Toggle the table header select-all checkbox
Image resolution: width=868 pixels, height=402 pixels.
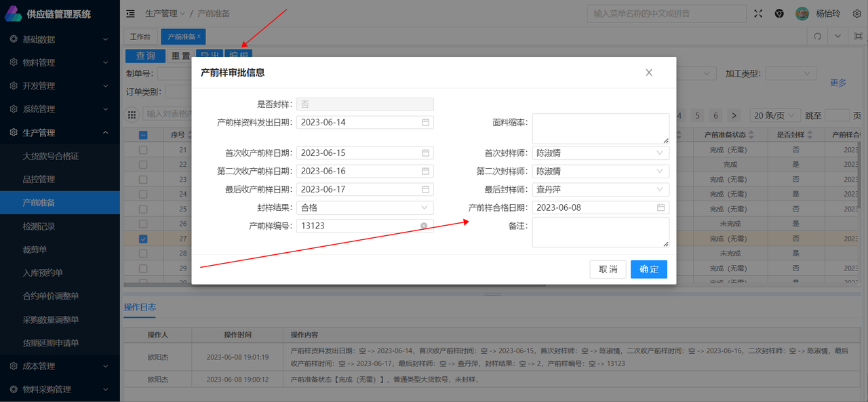[143, 135]
